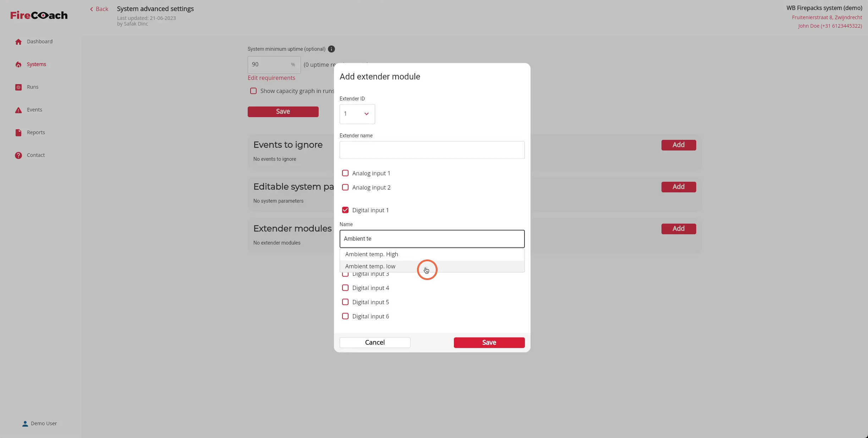Click the Reports document icon
Viewport: 868px width, 438px height.
pyautogui.click(x=18, y=133)
